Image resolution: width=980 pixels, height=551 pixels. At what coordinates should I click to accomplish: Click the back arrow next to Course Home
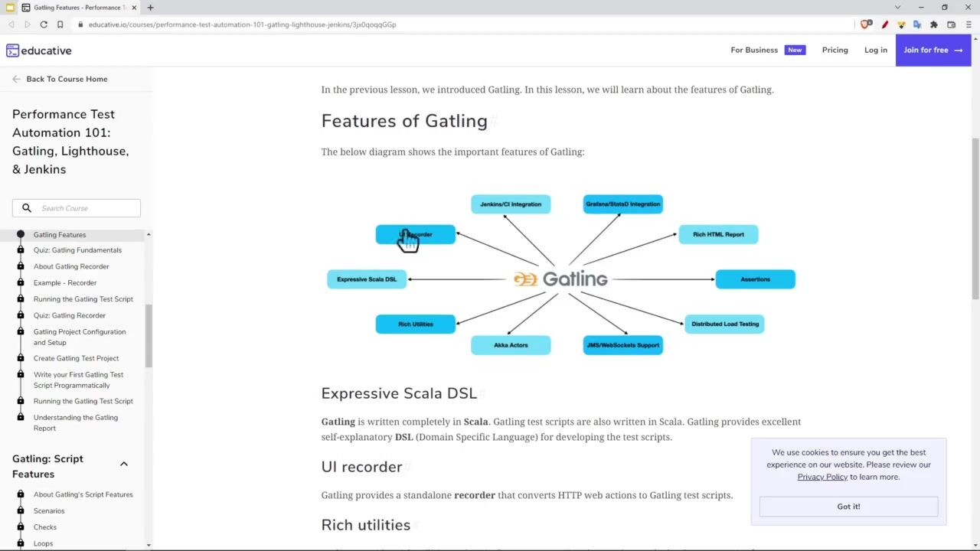pos(16,79)
